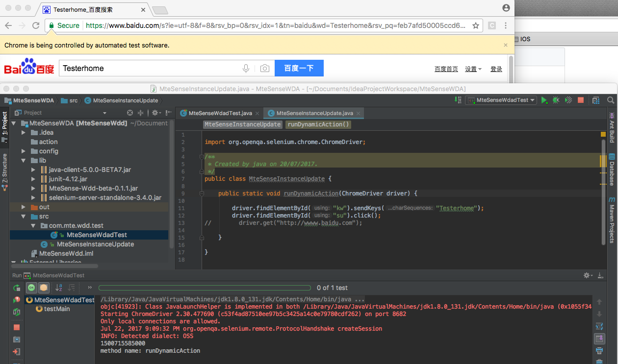
Task: Rerun failed tests in the Run panel
Action: [x=17, y=300]
